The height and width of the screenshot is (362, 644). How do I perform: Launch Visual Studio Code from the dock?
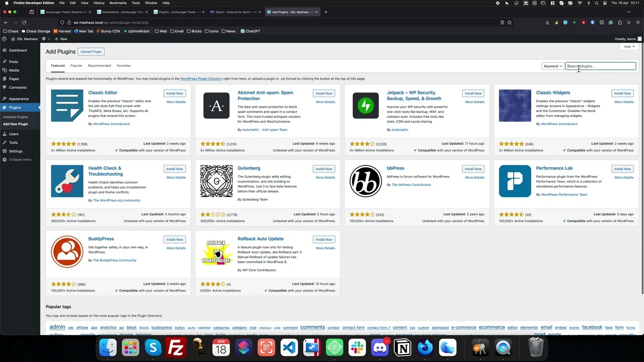coord(289,347)
